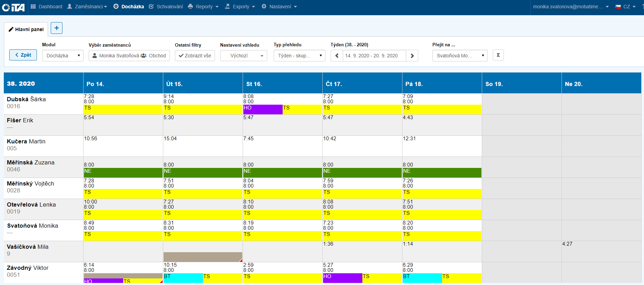Expand the Modul Docházka dropdown

pyautogui.click(x=62, y=56)
